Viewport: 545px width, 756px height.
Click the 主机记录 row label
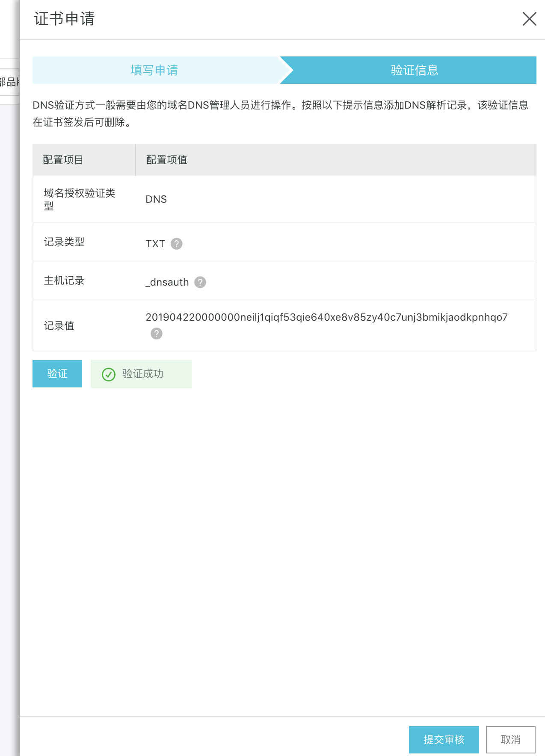64,281
